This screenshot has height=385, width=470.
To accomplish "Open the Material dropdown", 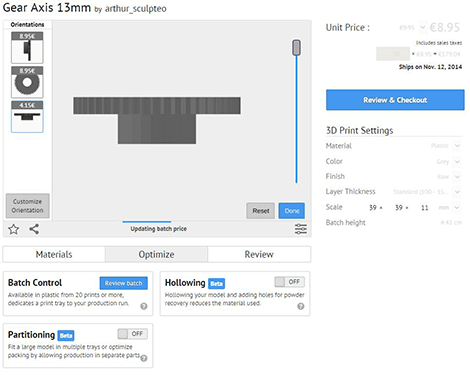I will [457, 146].
